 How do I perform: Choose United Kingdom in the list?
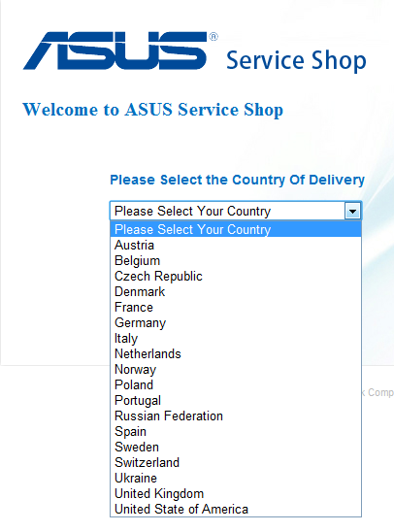tap(236, 494)
